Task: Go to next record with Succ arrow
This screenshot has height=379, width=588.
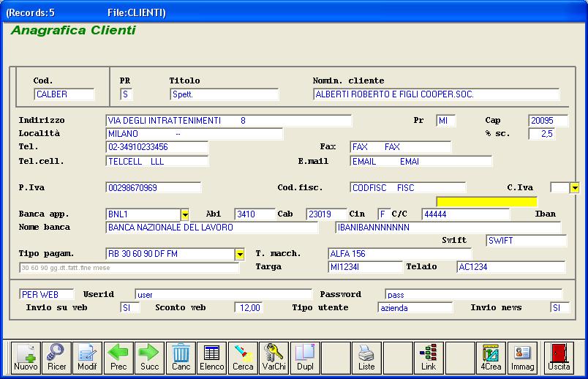Action: (149, 358)
